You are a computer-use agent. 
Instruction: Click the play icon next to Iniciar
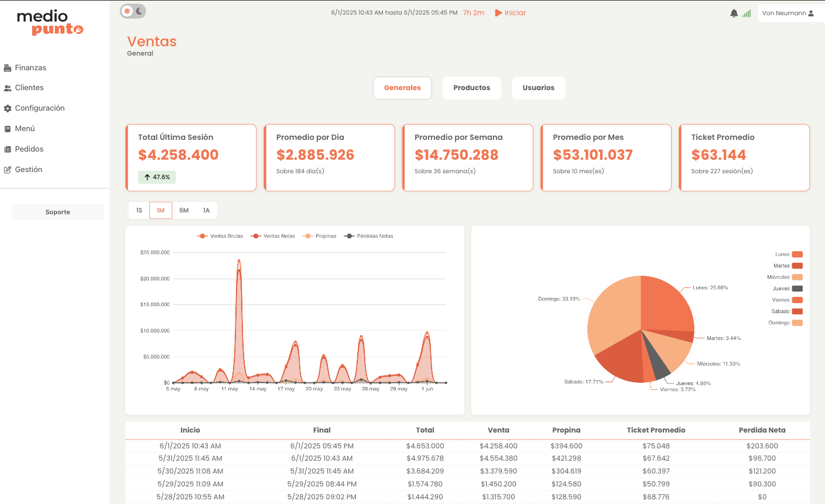(x=498, y=12)
